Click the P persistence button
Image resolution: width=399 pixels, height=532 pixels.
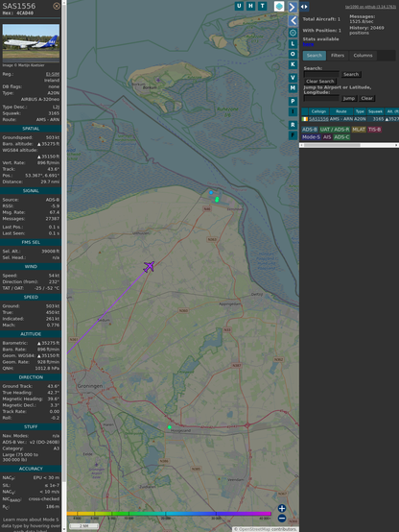point(293,101)
